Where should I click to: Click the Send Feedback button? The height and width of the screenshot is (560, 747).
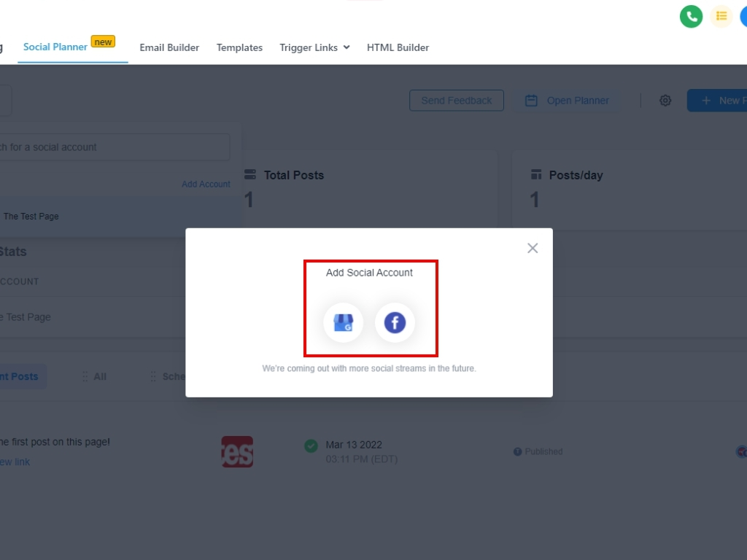coord(457,101)
